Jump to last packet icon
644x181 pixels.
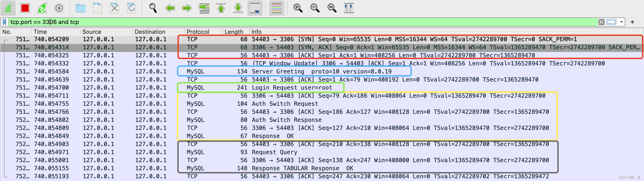pyautogui.click(x=238, y=8)
